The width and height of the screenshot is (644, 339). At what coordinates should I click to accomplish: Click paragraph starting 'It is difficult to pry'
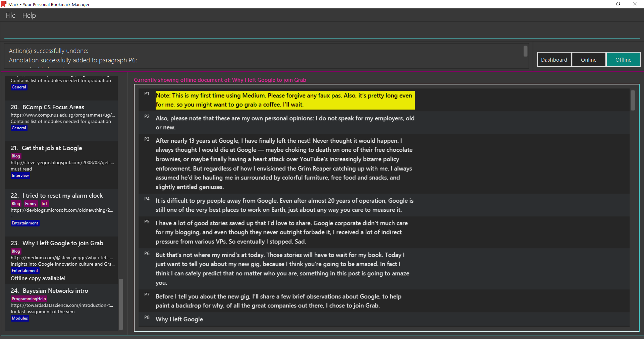click(x=284, y=205)
